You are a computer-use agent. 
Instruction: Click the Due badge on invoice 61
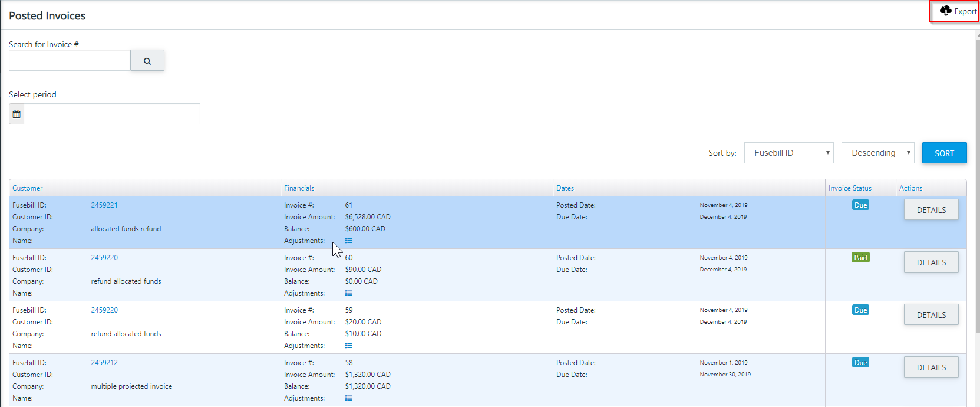click(x=860, y=205)
